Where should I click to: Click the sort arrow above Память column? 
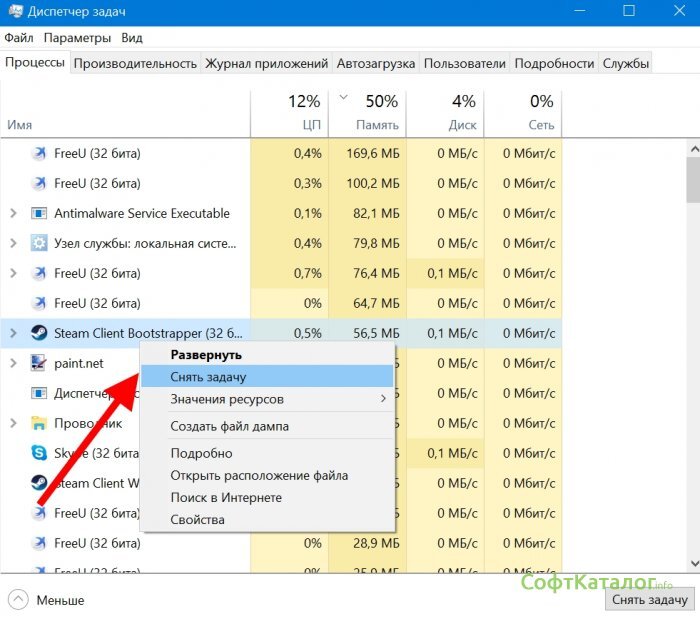coord(343,96)
